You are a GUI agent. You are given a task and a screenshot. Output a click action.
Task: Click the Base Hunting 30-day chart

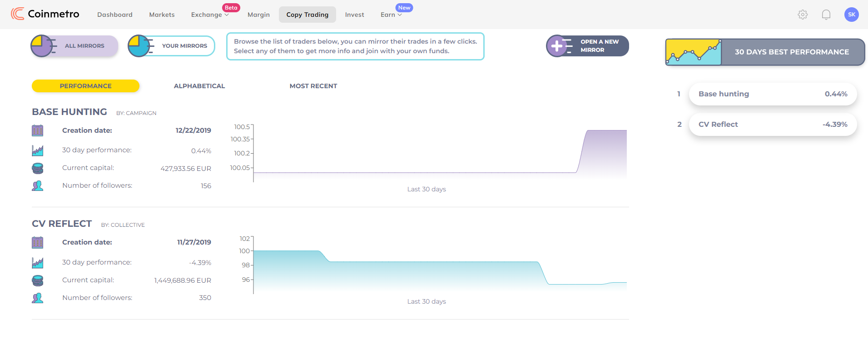pyautogui.click(x=440, y=153)
